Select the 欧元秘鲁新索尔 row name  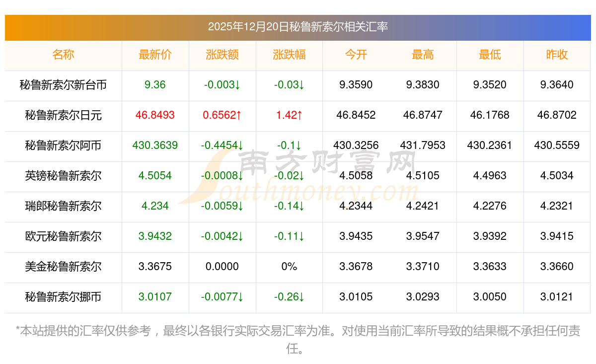point(63,236)
